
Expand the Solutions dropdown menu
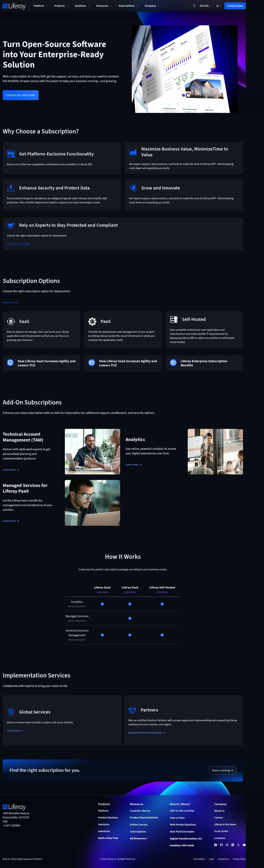point(82,6)
